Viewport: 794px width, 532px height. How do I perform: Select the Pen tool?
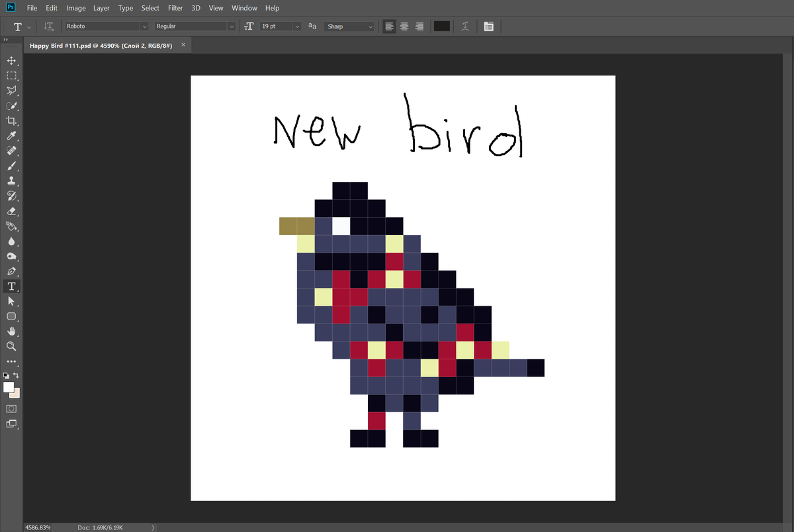point(11,271)
